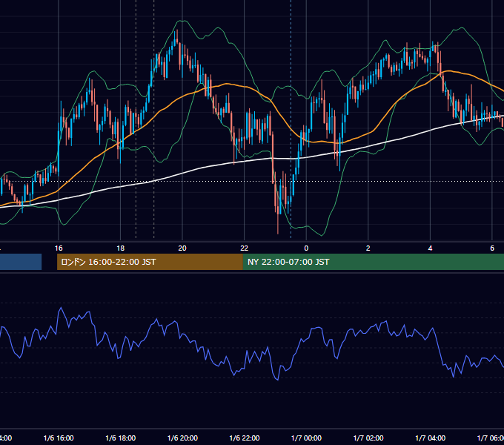Click the 1/7 00:00 label on oscillator axis

click(306, 438)
